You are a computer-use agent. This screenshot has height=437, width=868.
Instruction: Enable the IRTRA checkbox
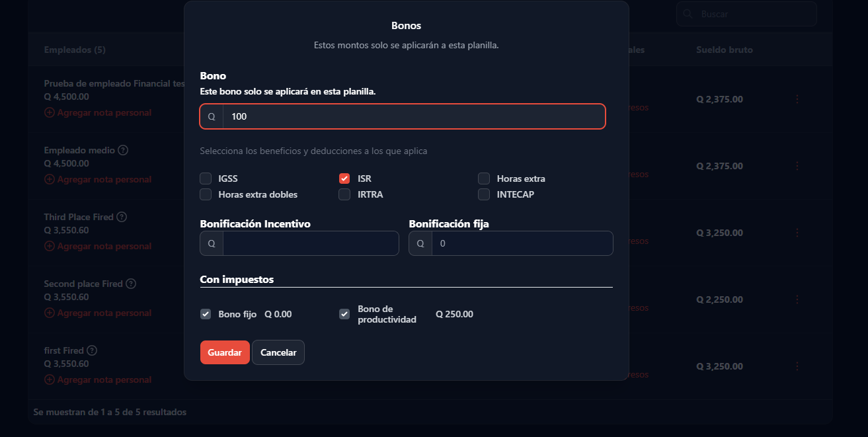tap(344, 194)
